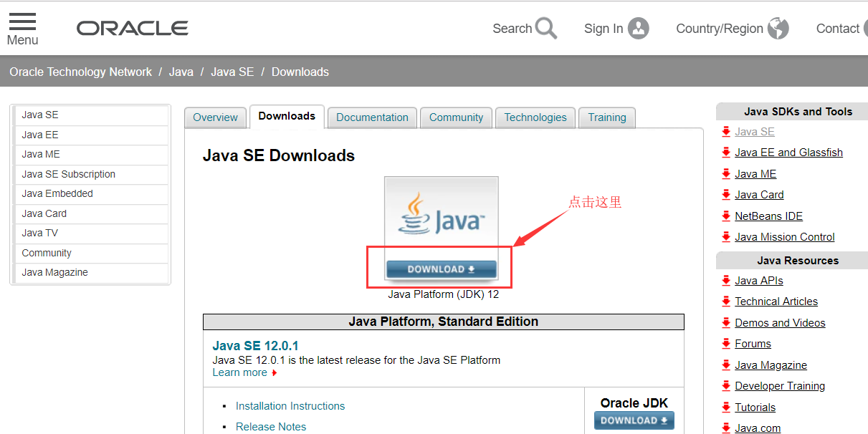Switch to the Overview tab

[215, 117]
